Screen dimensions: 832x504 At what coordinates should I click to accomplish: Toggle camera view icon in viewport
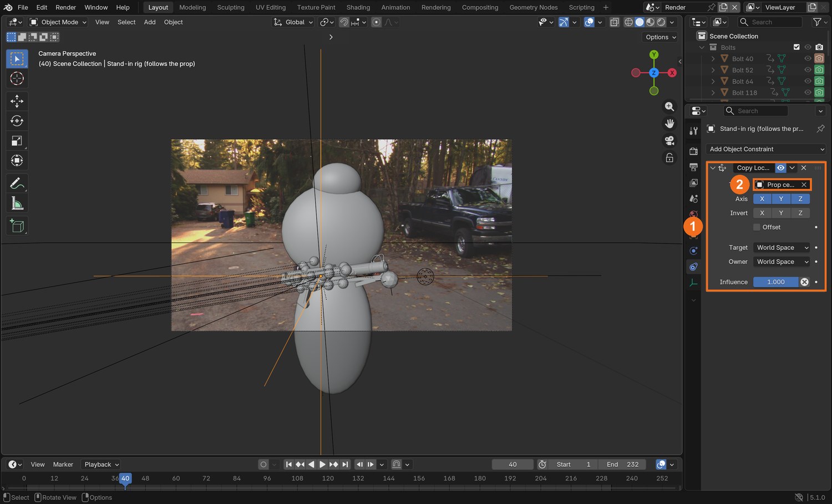(x=669, y=141)
